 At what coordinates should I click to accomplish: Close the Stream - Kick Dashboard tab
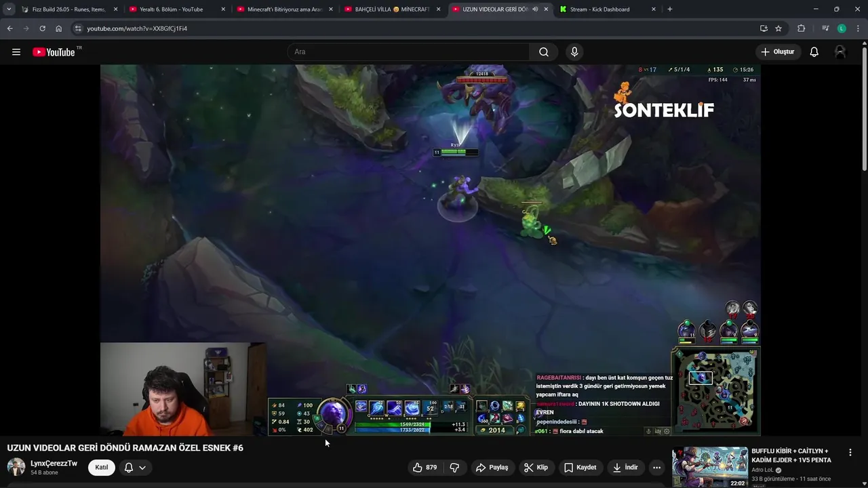(x=654, y=9)
